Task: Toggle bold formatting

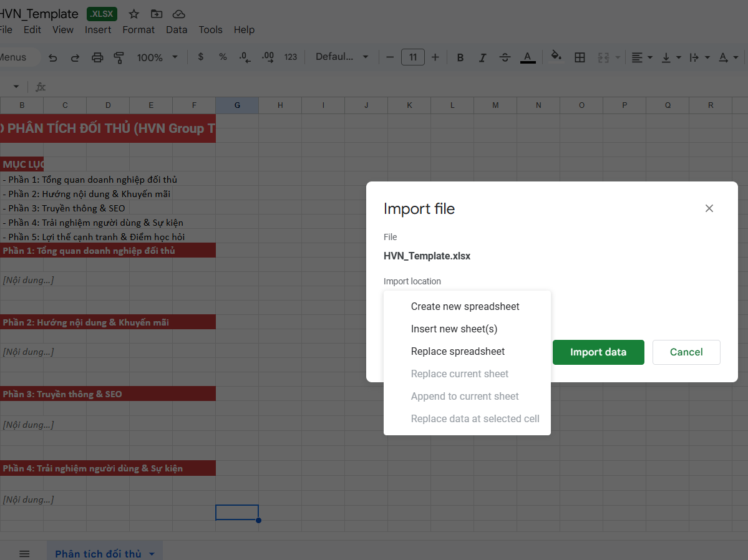Action: pyautogui.click(x=460, y=58)
